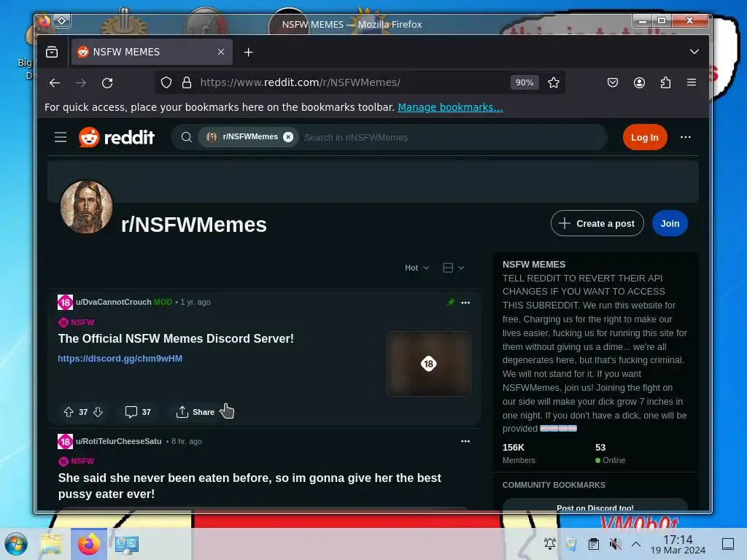The height and width of the screenshot is (560, 747).
Task: Open The Official NSFW Memes Discord Server post
Action: [176, 338]
